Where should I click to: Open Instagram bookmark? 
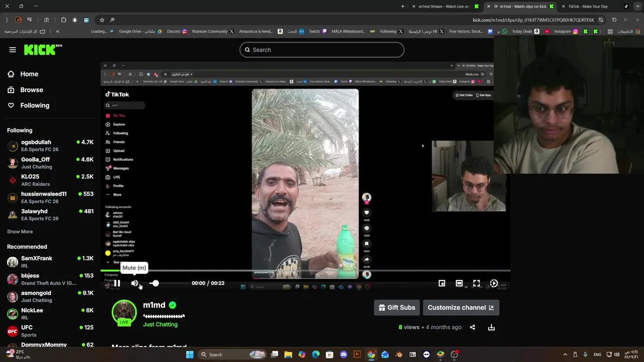point(566,31)
